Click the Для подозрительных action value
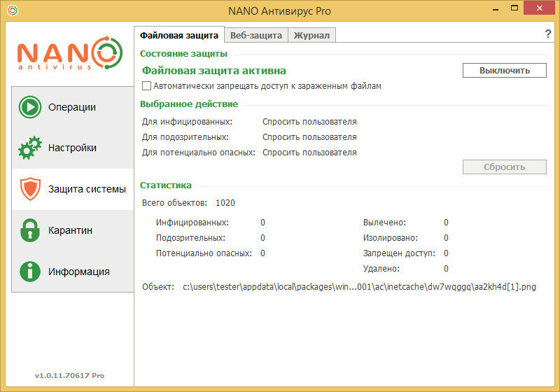 coord(309,137)
